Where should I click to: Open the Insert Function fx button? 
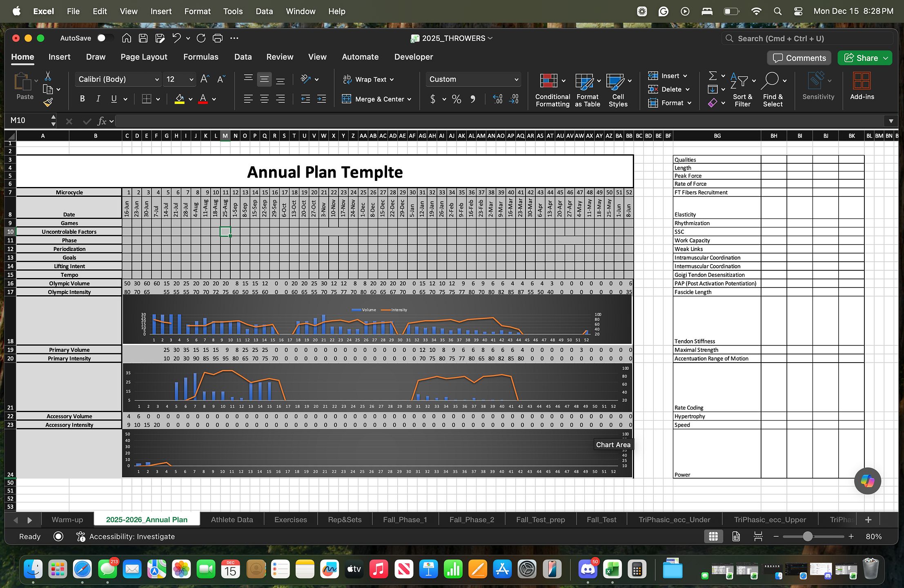102,121
